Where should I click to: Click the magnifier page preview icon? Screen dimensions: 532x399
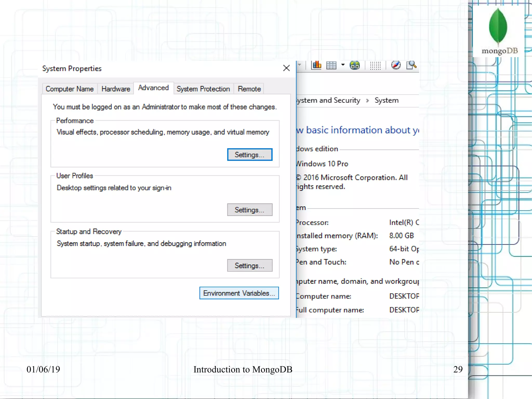[411, 65]
